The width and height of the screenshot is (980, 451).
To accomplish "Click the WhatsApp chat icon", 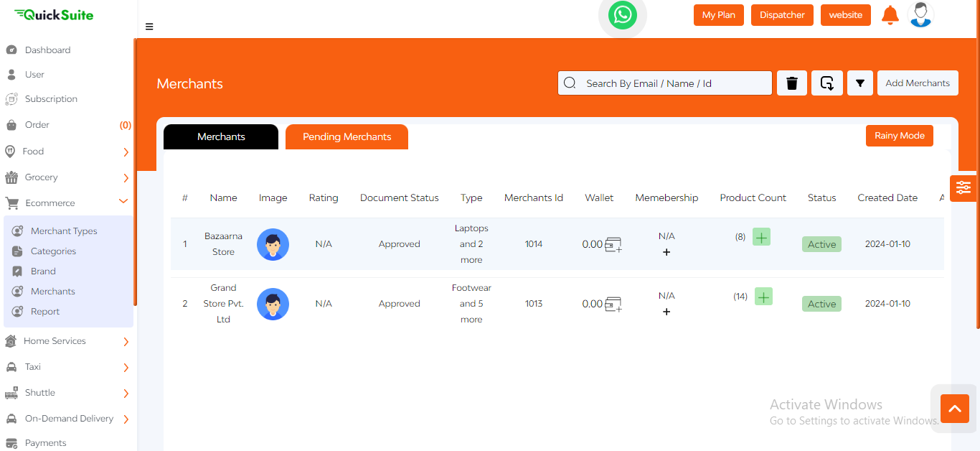I will 622,15.
